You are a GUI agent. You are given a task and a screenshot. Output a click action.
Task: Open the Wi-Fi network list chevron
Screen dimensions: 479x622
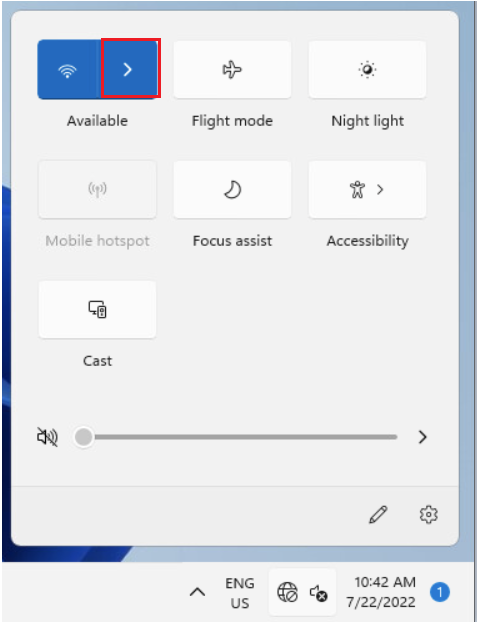coord(128,70)
